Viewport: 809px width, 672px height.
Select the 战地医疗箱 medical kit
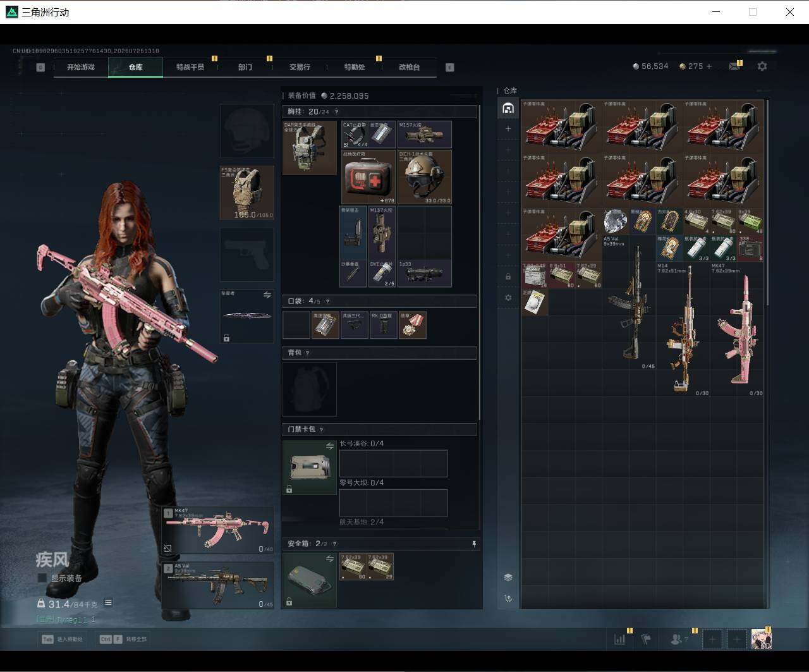369,176
